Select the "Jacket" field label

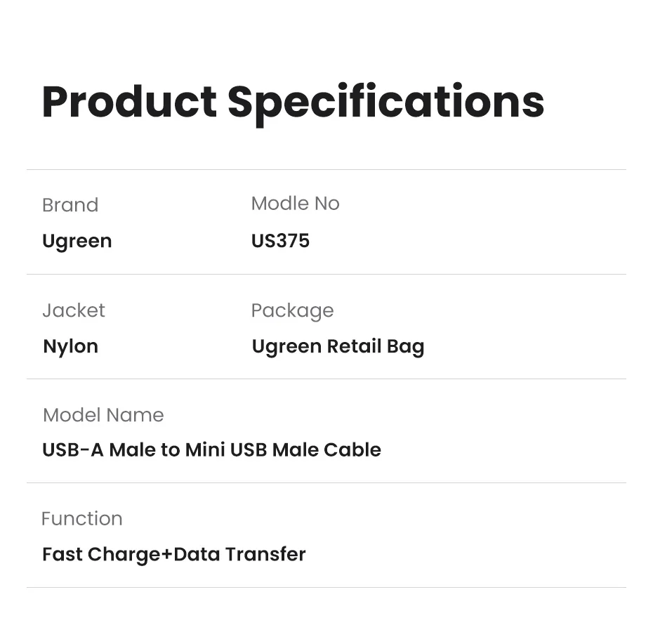[x=74, y=310]
